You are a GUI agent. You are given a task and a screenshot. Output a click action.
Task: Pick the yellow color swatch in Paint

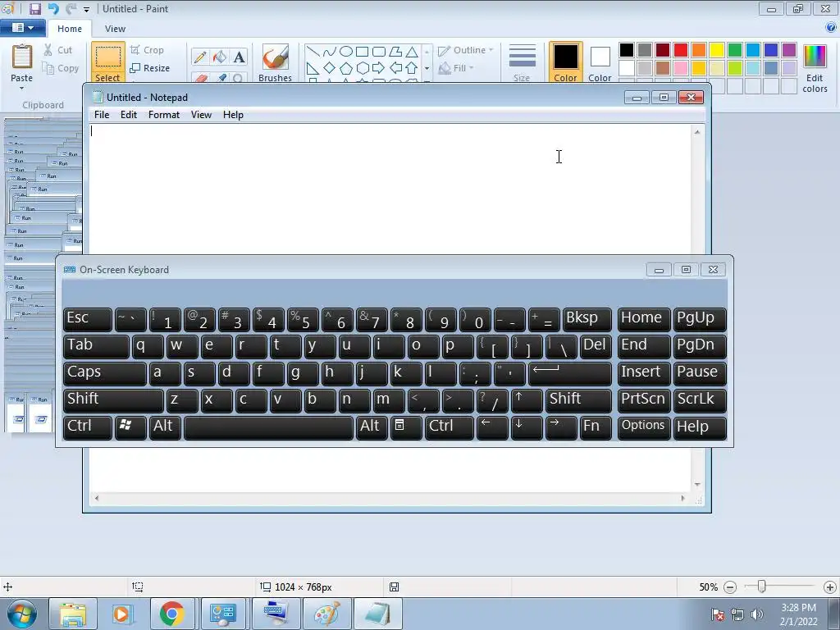tap(717, 50)
